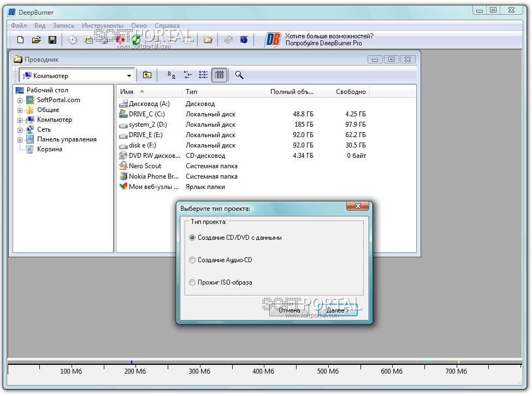Click the up-one-level folder icon in Explorer

[147, 75]
